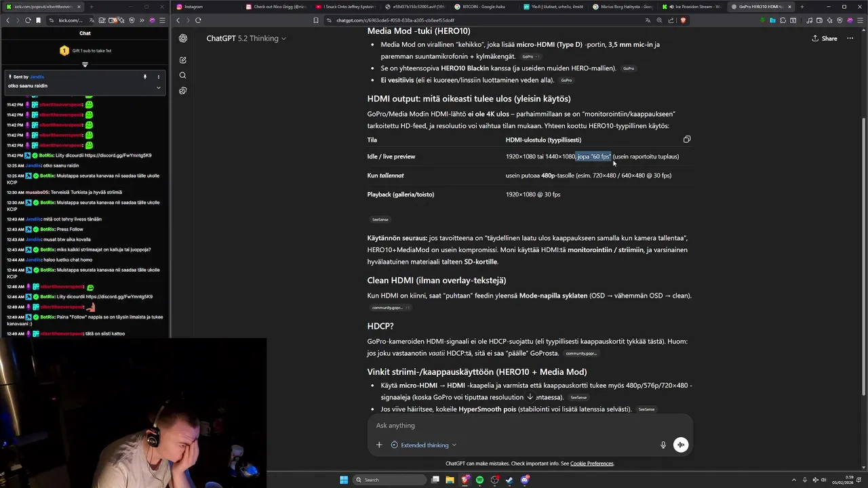Click the 'Clean HDMI (ilman overlay-tekstejä)' heading
868x488 pixels.
click(x=437, y=281)
